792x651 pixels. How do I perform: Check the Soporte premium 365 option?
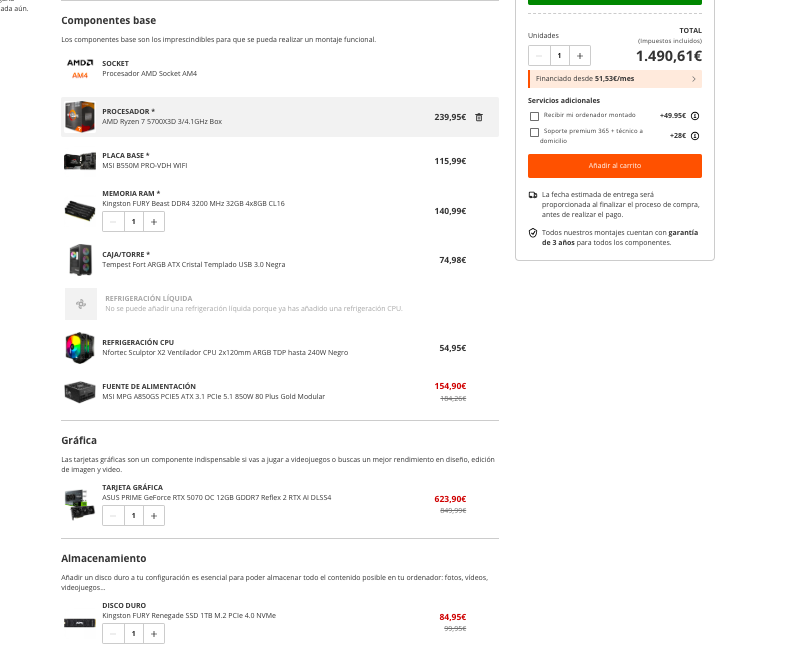pos(535,132)
